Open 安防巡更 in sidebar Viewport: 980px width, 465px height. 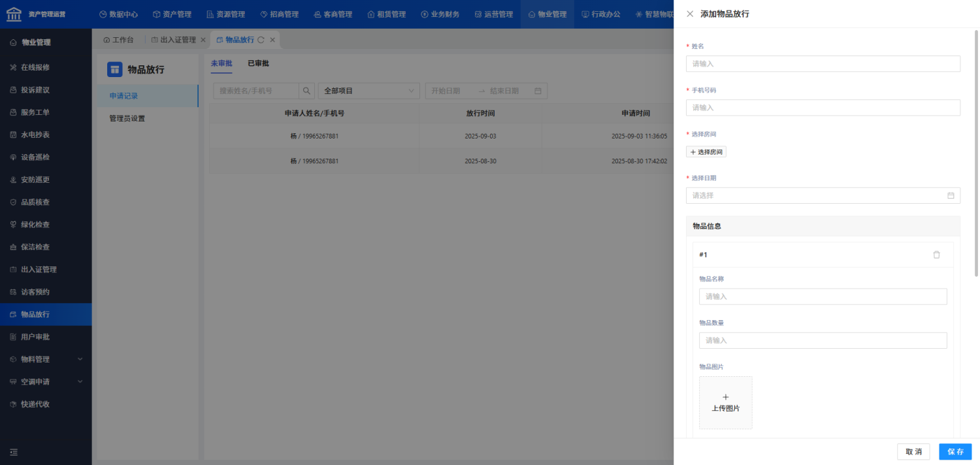tap(46, 180)
